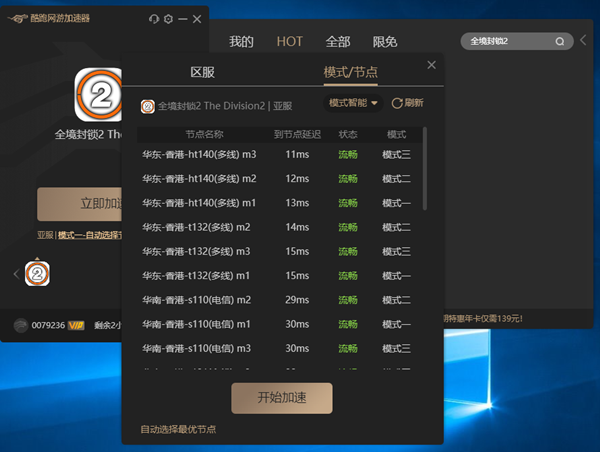Screen dimensions: 600x452
Task: Click the 全境封锁2 title under large icon
Action: pyautogui.click(x=88, y=134)
